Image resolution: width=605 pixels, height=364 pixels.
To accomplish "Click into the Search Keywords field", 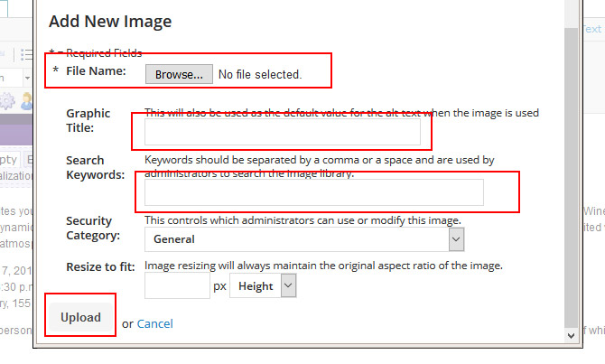I will click(x=313, y=192).
